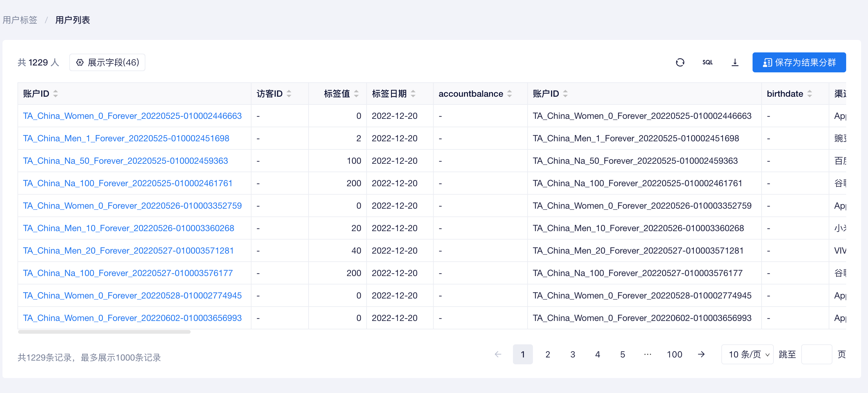Click the horizontal table scrollbar
This screenshot has width=868, height=393.
104,332
